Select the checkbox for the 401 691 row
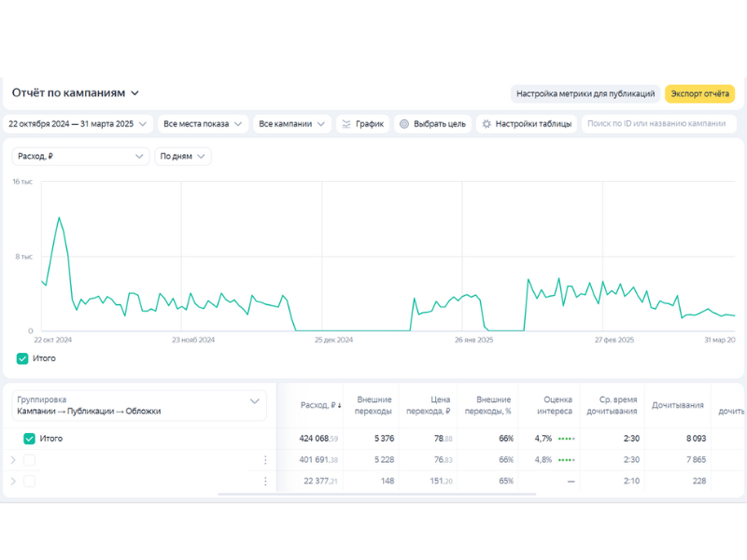Screen dimensions: 747x560 [30, 460]
